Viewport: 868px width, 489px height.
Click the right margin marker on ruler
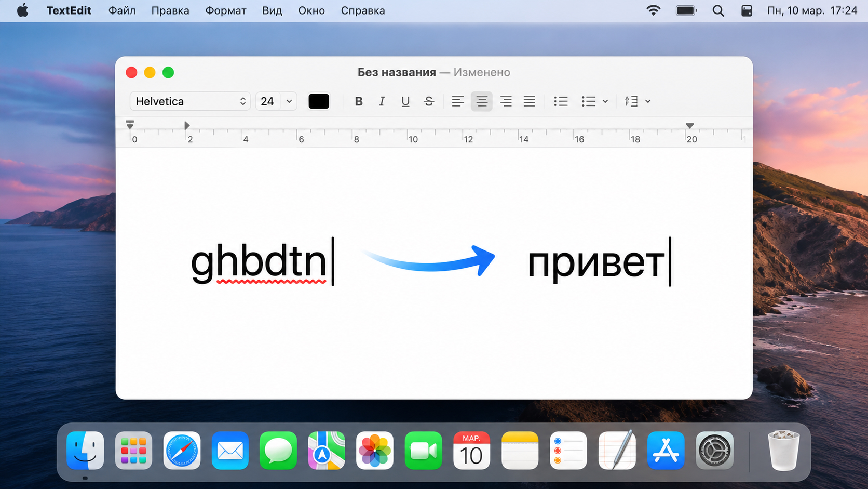[689, 126]
